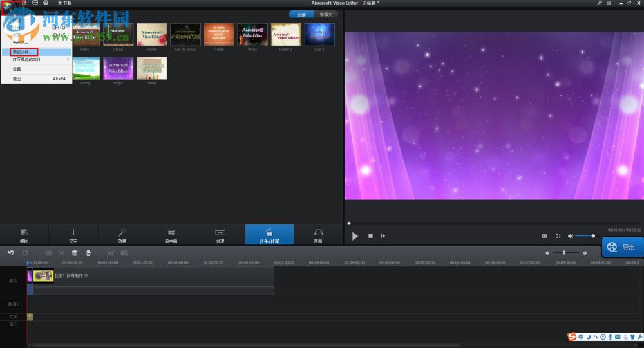Viewport: 644px width, 348px height.
Task: Click the feedback message icon in title bar
Action: (x=35, y=3)
